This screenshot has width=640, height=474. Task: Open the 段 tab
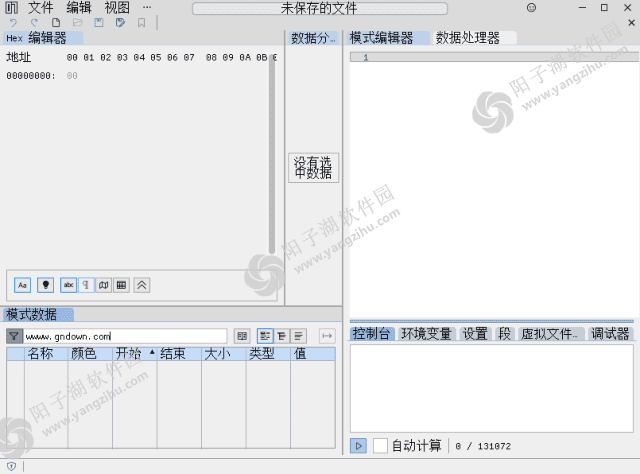[x=504, y=334]
